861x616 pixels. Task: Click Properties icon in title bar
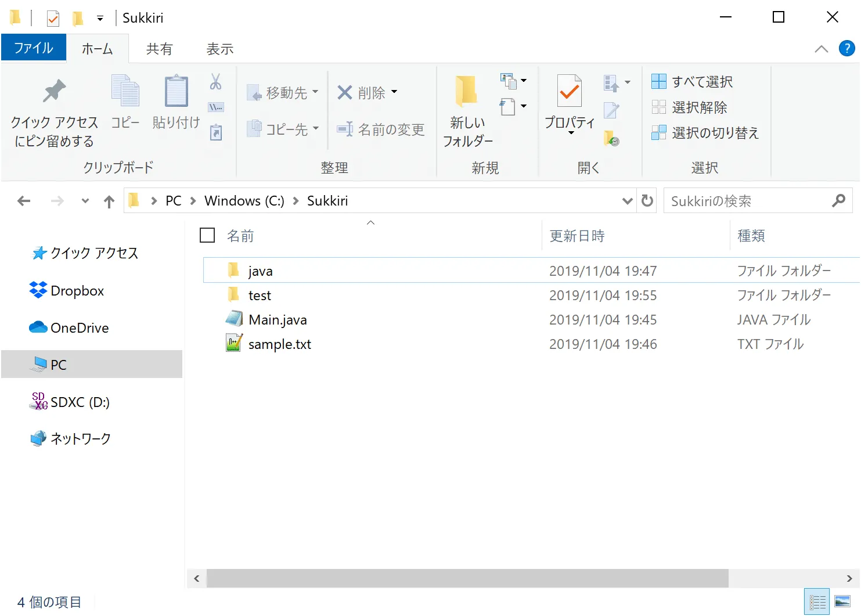click(x=53, y=19)
